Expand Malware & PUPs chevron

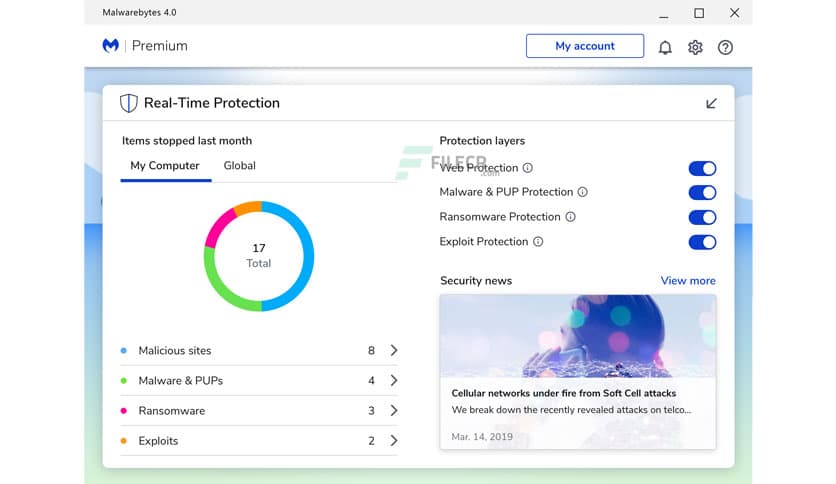393,381
